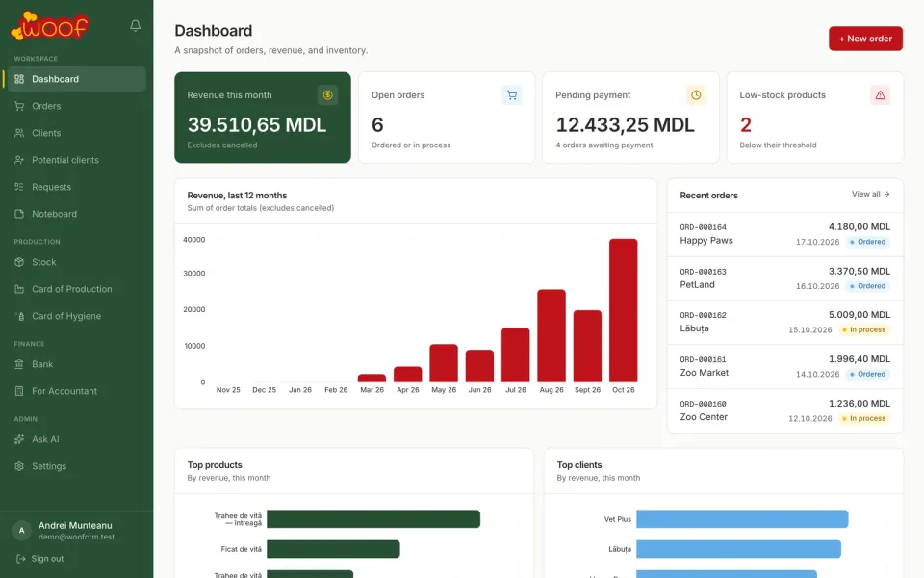Go to the Orders page

[75, 106]
